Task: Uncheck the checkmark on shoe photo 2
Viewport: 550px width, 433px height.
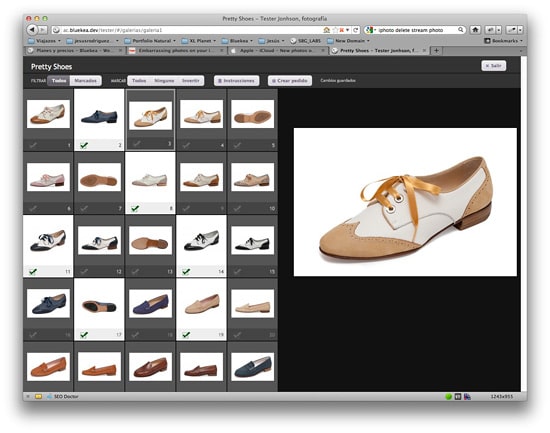Action: 84,145
